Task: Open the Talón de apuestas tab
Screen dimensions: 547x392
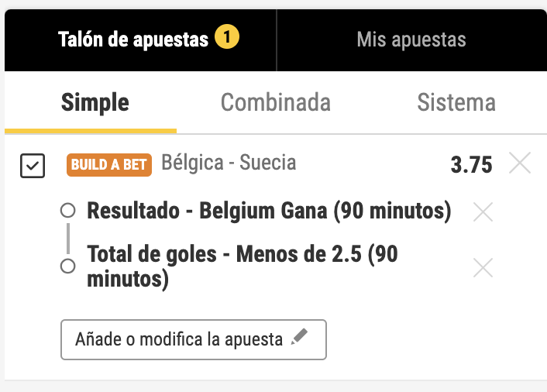Action: (x=133, y=39)
